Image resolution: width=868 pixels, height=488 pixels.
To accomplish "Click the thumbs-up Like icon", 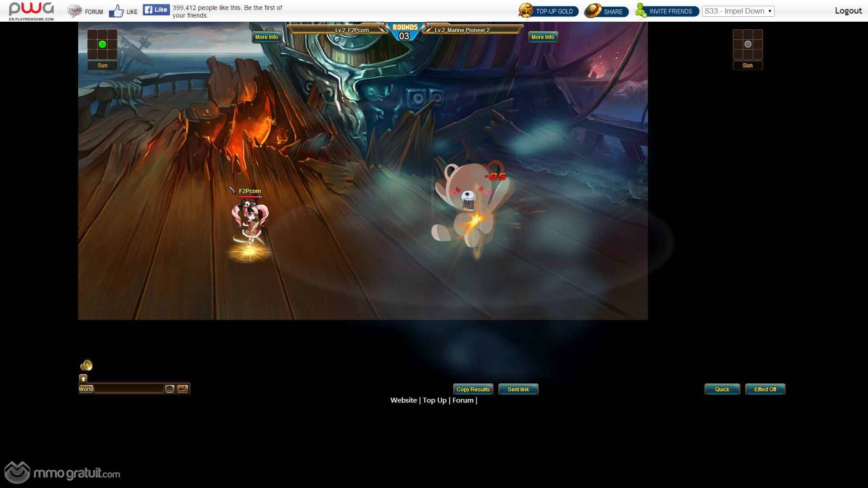I will [x=116, y=11].
